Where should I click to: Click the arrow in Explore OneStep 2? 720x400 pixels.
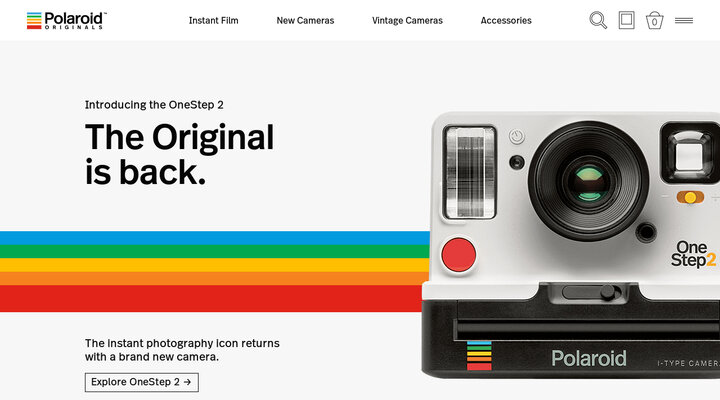[x=187, y=382]
